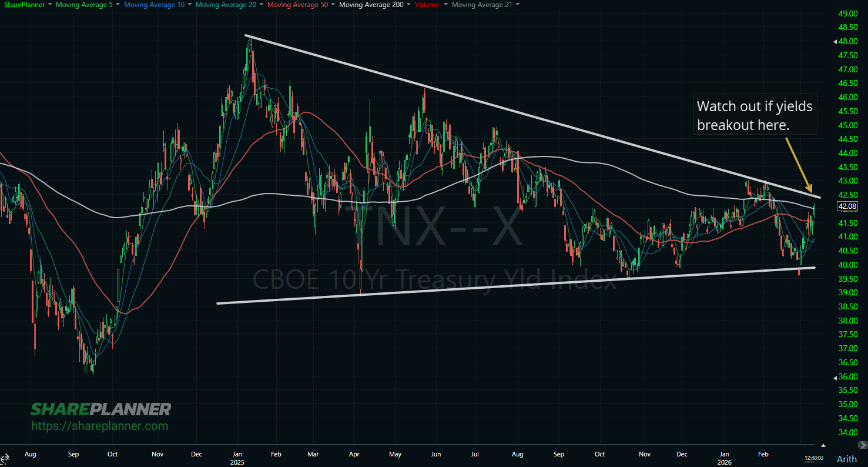This screenshot has height=467, width=868.
Task: Click the arrow marker beside 36.00 on price scale
Action: pos(835,377)
